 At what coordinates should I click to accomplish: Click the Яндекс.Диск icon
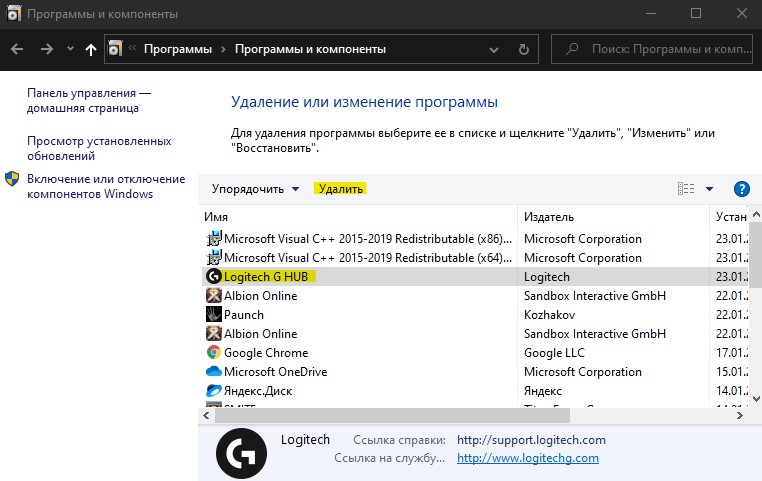click(214, 390)
